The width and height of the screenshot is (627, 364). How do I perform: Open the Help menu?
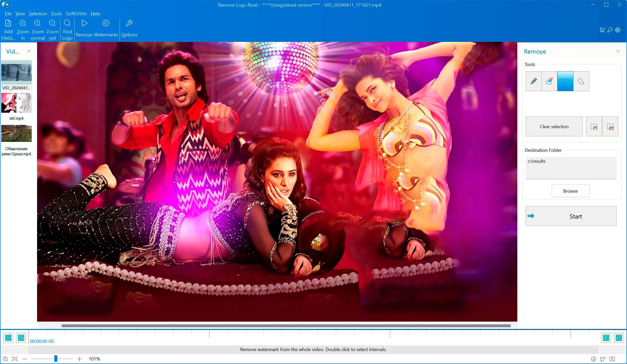click(x=95, y=13)
